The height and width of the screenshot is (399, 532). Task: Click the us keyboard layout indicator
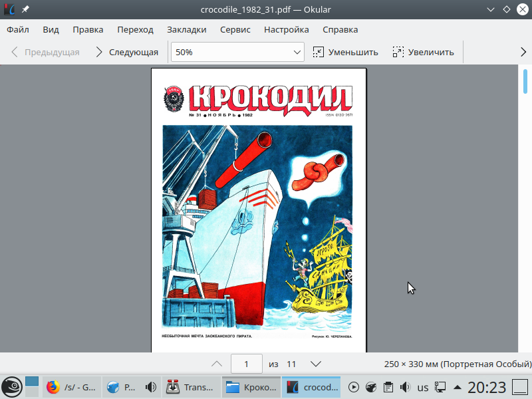423,388
